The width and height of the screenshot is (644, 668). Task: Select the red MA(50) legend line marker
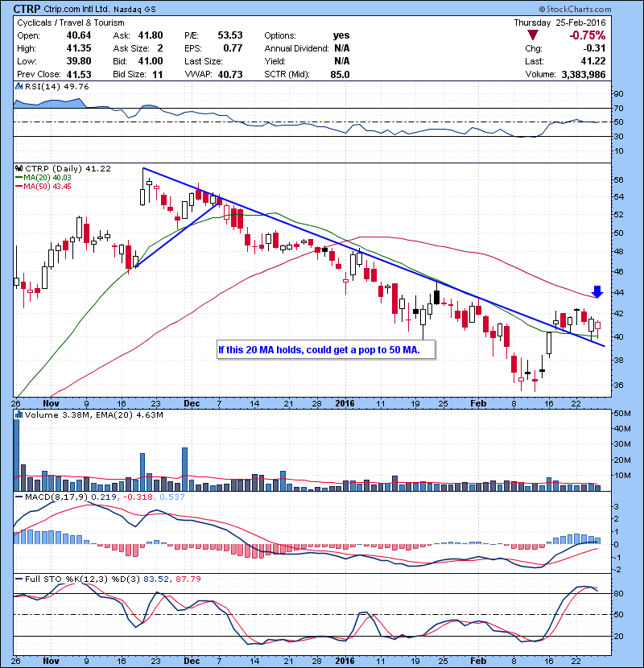(x=19, y=187)
